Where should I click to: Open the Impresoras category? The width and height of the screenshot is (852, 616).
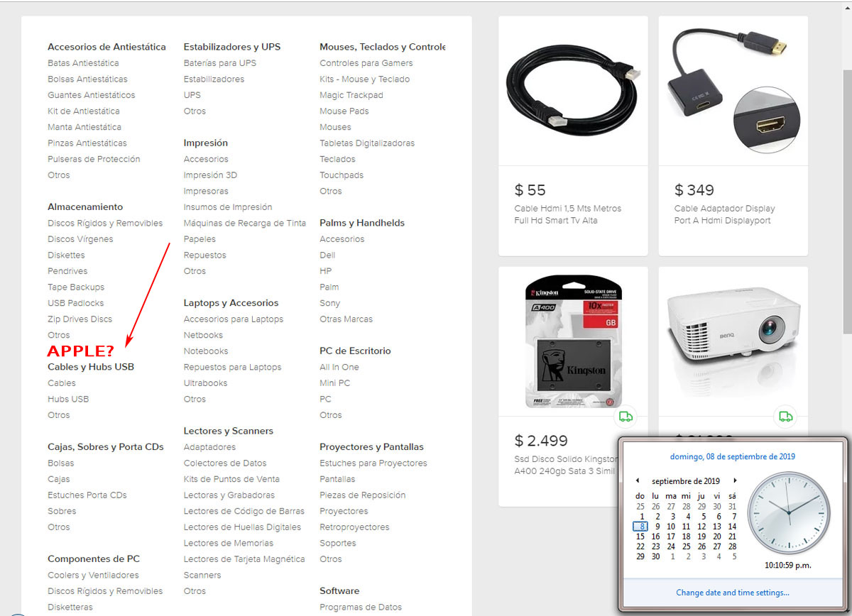[206, 190]
